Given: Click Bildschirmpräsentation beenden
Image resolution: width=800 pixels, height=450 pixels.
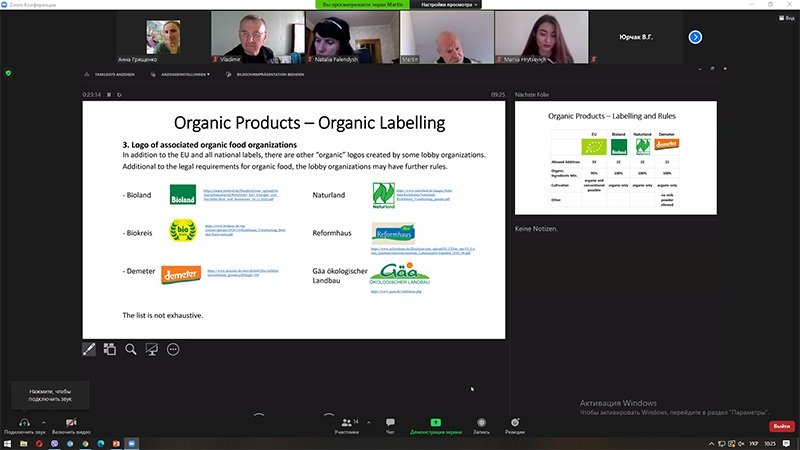Looking at the screenshot, I should click(x=265, y=74).
